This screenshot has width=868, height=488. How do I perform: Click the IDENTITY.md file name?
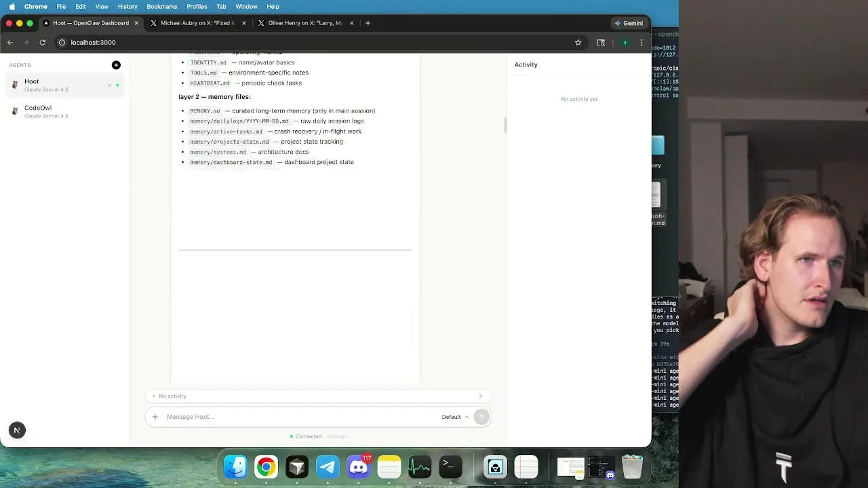[x=208, y=62]
